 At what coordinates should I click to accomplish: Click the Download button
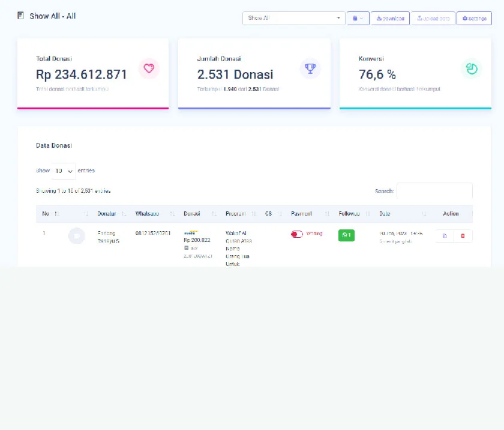[390, 18]
